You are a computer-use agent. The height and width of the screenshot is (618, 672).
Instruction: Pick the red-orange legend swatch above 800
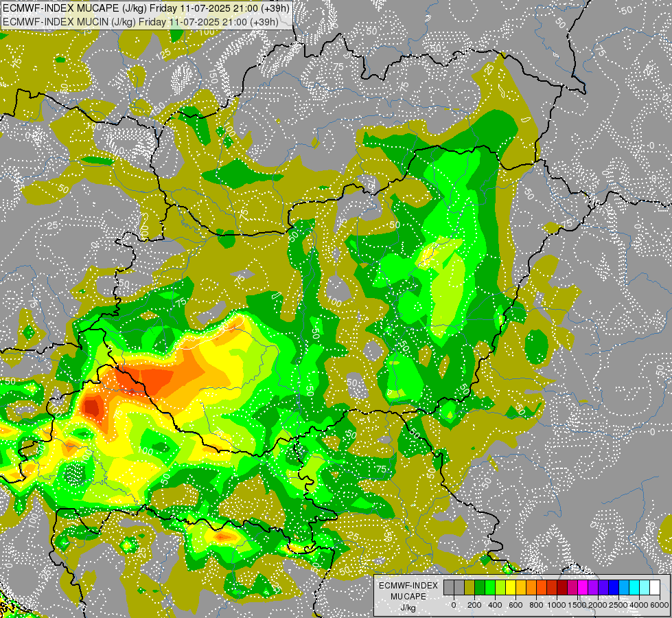(x=542, y=587)
